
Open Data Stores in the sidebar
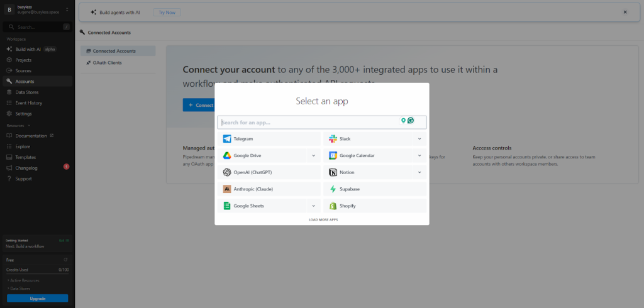(x=26, y=92)
